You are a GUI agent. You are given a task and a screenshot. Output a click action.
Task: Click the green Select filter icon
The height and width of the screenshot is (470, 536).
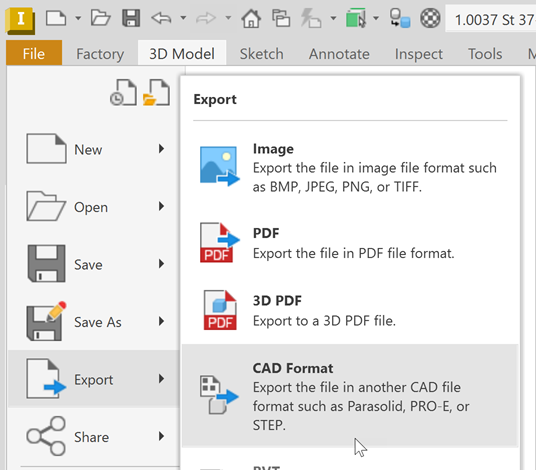coord(356,18)
